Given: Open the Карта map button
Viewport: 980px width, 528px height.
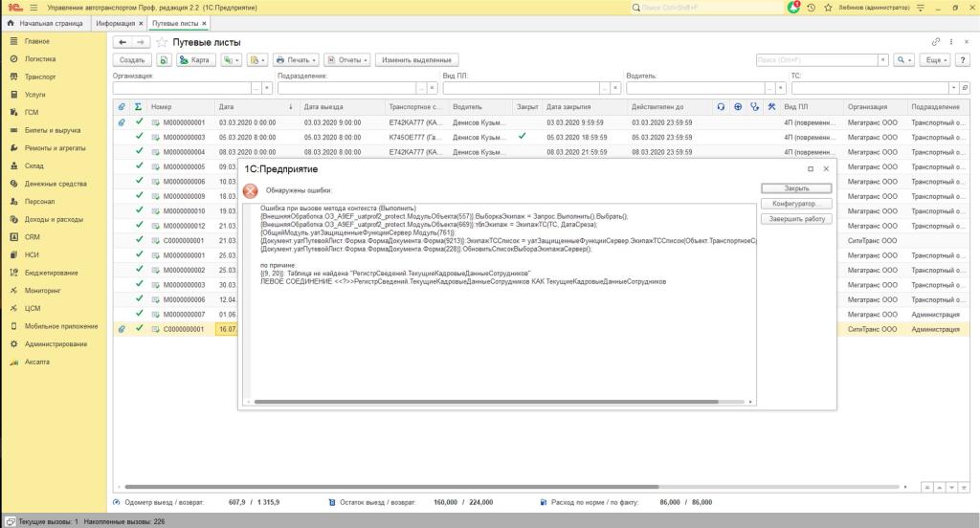Looking at the screenshot, I should click(195, 60).
